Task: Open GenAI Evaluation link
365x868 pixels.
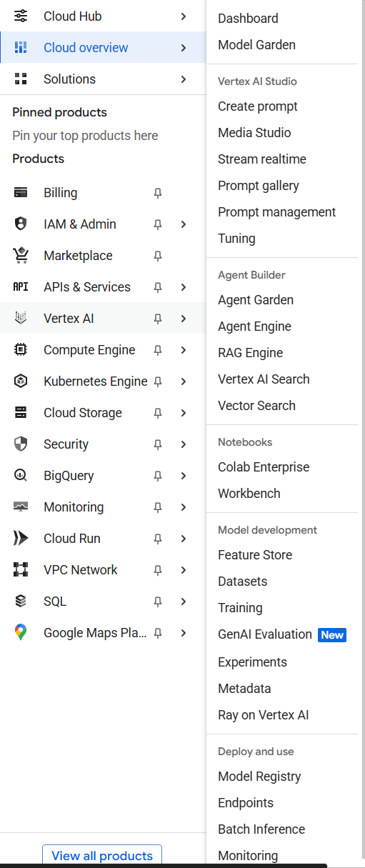Action: (x=265, y=634)
